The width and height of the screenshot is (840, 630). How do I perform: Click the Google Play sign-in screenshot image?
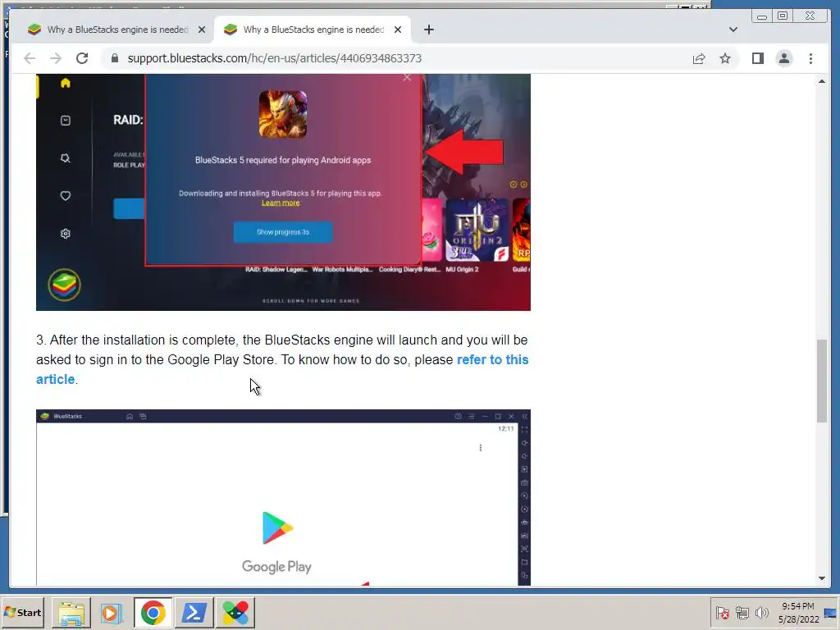(x=283, y=498)
